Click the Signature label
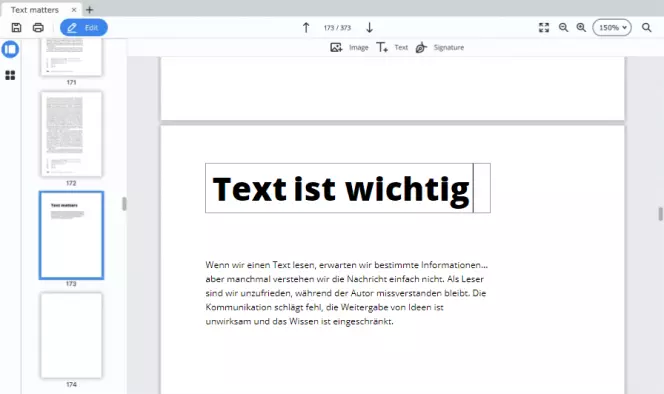The height and width of the screenshot is (394, 664). pyautogui.click(x=449, y=47)
